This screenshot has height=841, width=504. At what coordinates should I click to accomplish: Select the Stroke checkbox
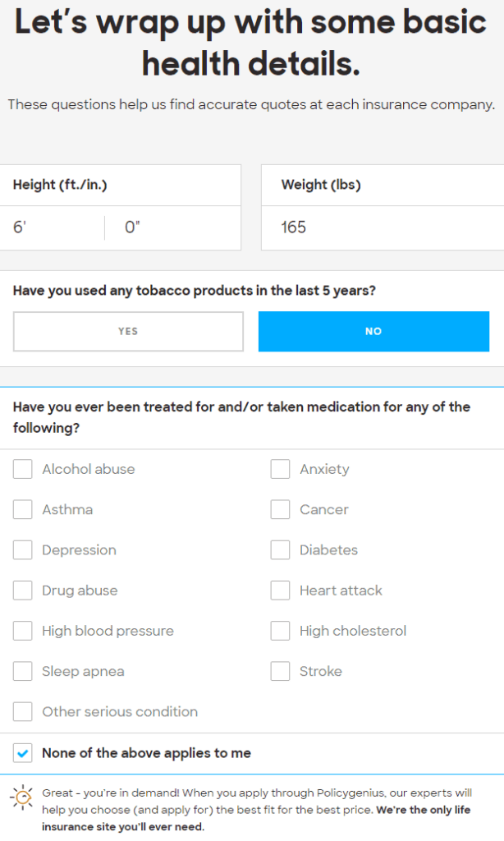point(280,671)
